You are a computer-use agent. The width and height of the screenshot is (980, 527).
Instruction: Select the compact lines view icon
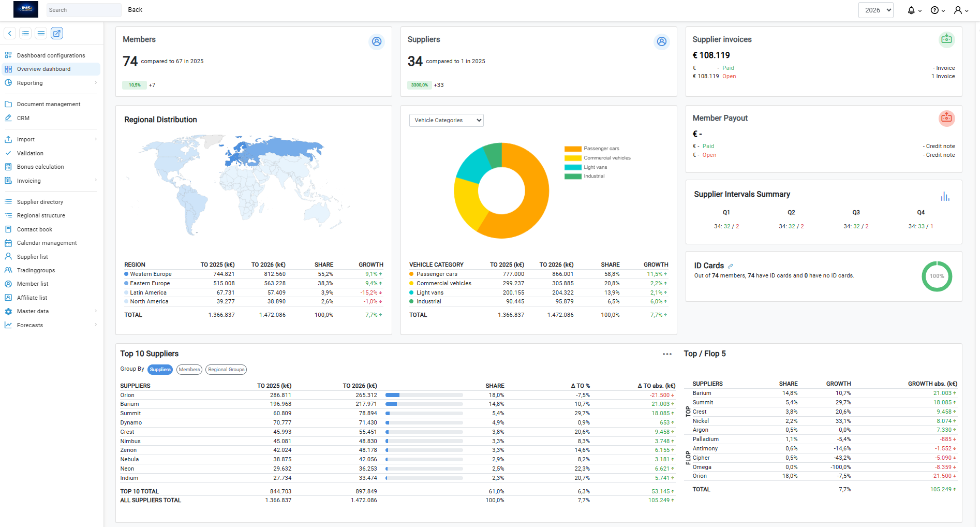click(x=41, y=33)
